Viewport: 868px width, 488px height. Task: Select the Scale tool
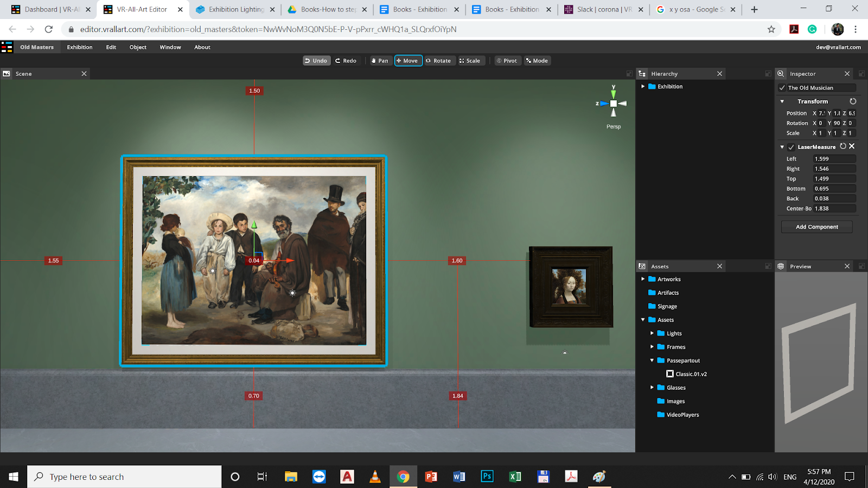tap(470, 61)
